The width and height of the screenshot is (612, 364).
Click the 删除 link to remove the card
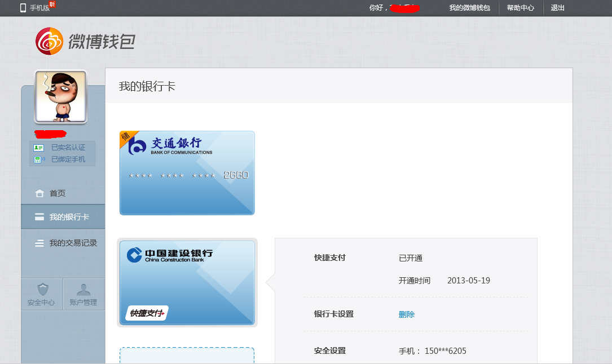(x=407, y=314)
